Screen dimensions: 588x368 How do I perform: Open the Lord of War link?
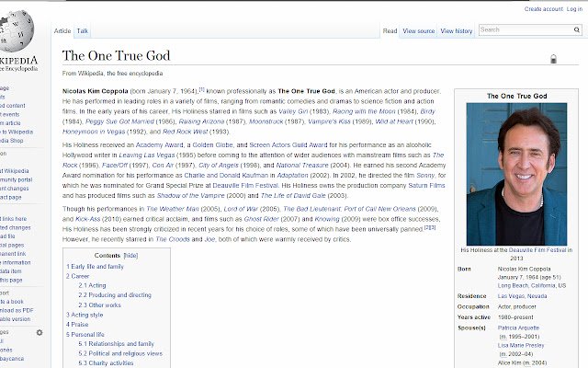click(x=241, y=209)
